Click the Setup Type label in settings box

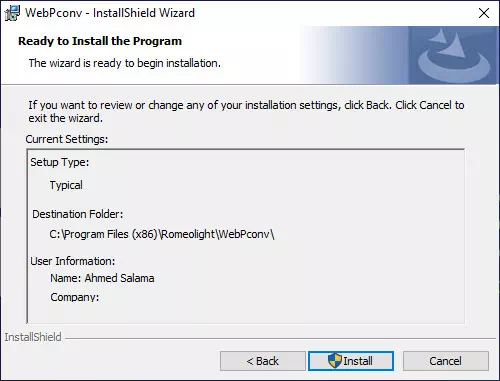pyautogui.click(x=60, y=162)
